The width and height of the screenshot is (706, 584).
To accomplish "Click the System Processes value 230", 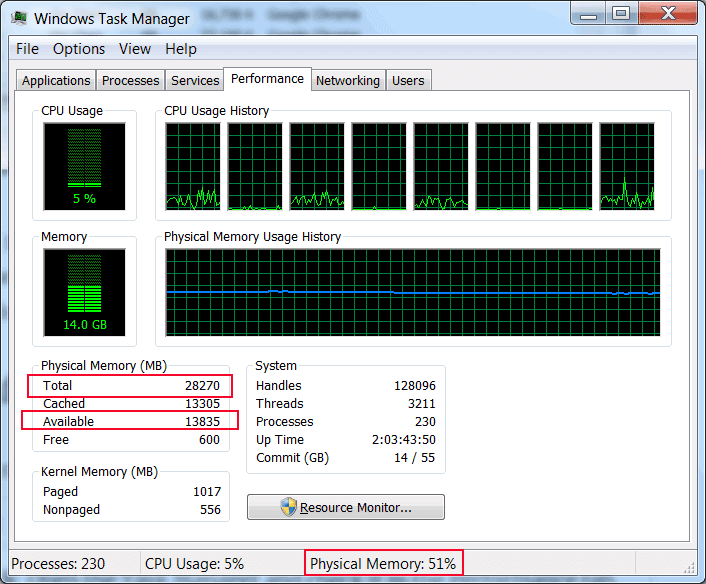I will (425, 422).
